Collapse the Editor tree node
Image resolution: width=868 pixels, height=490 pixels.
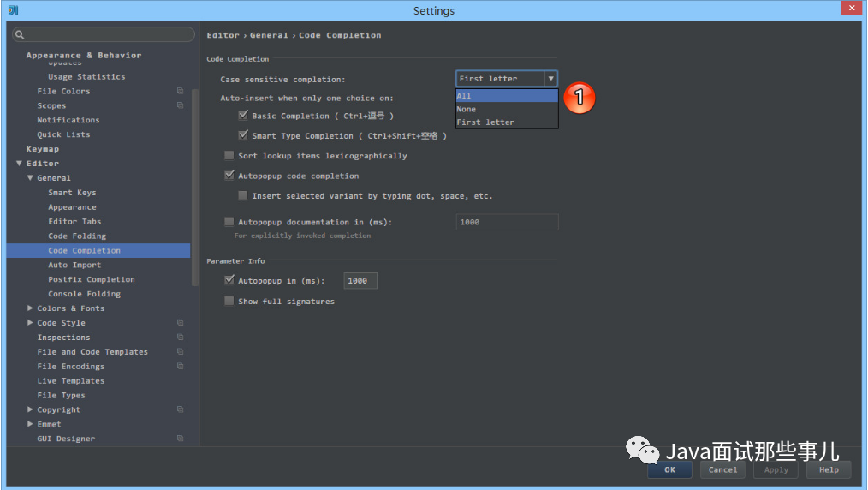[19, 164]
